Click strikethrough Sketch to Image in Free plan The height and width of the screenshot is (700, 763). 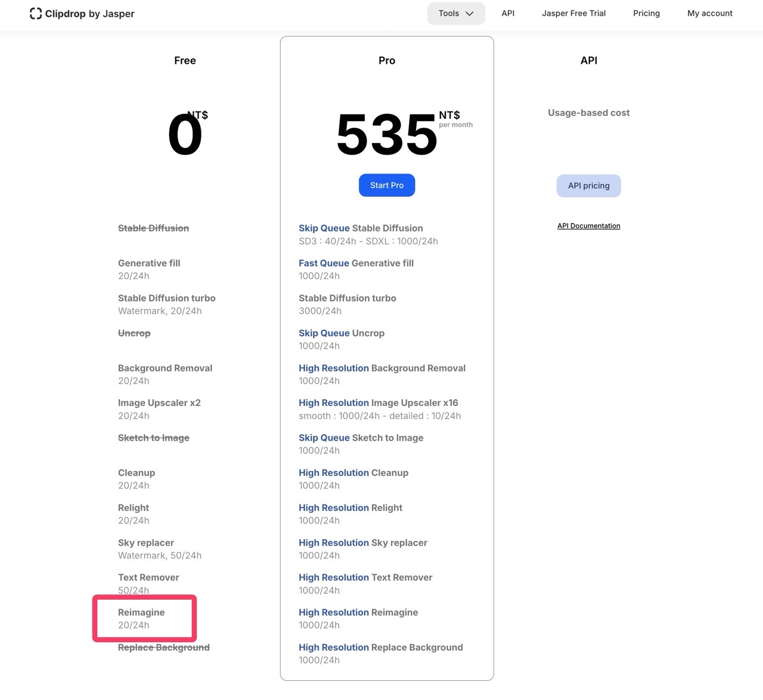154,438
